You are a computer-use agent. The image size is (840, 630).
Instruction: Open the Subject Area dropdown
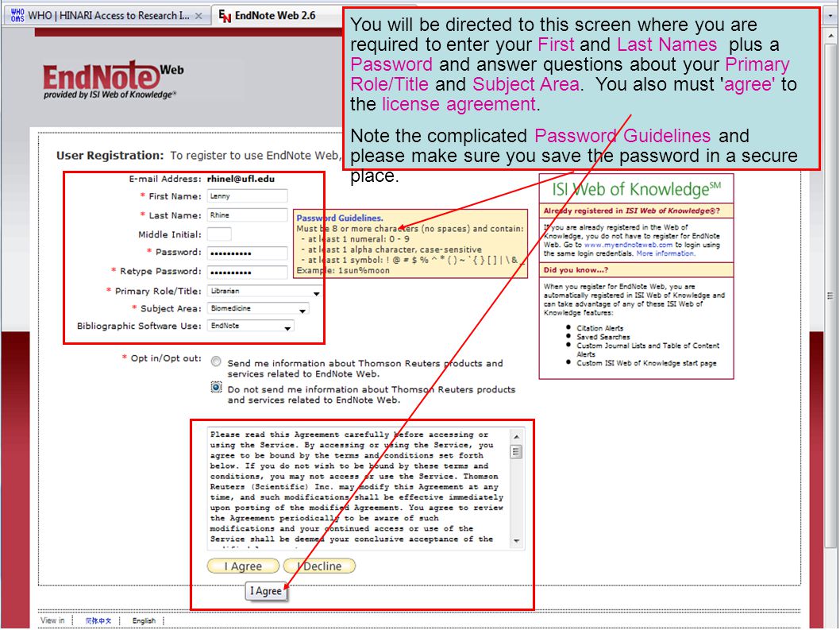pyautogui.click(x=258, y=309)
